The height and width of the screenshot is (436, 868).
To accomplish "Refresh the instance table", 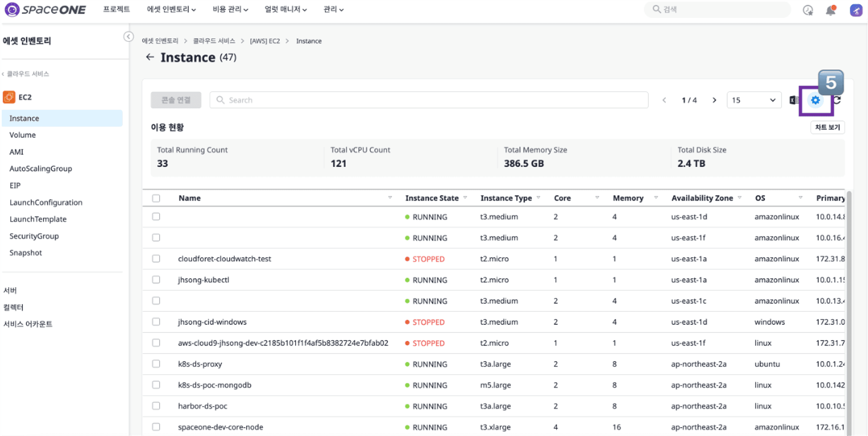I will 838,100.
